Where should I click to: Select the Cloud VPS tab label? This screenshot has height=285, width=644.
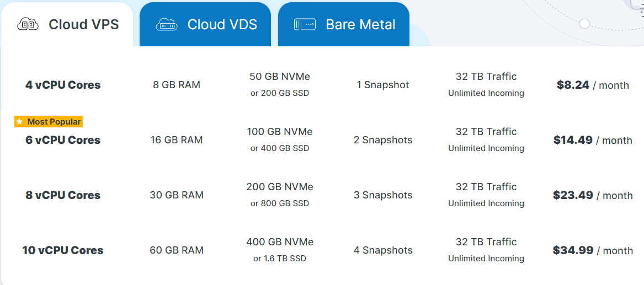pyautogui.click(x=83, y=25)
